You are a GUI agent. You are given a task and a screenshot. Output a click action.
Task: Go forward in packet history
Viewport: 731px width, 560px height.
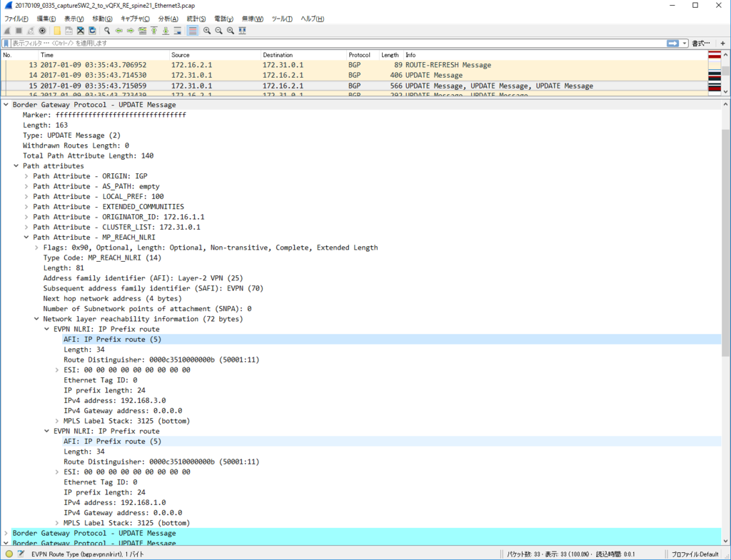coord(131,31)
